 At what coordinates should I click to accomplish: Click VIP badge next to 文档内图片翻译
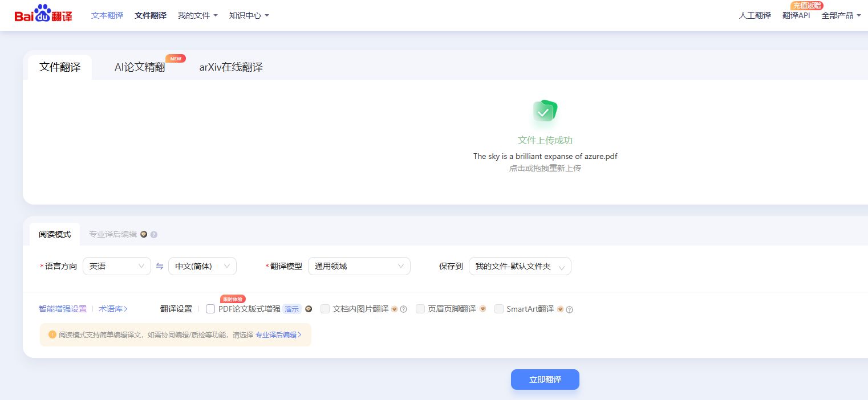point(395,309)
